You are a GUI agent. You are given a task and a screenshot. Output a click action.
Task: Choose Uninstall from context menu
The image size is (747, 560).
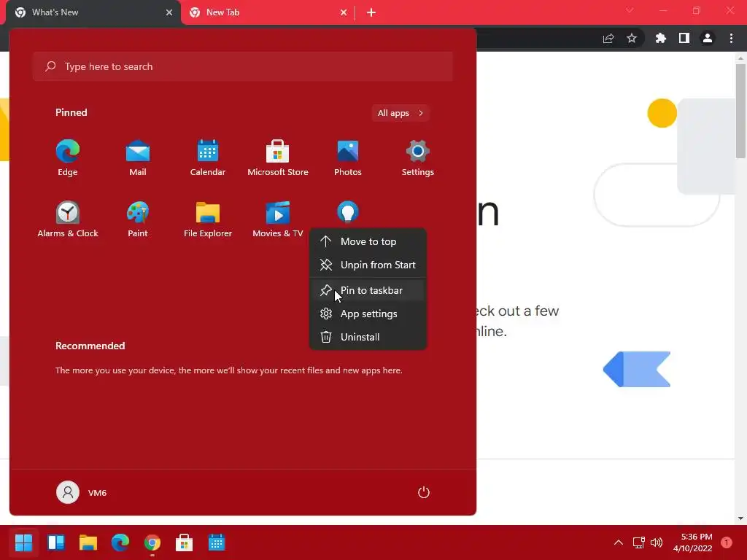click(x=368, y=337)
